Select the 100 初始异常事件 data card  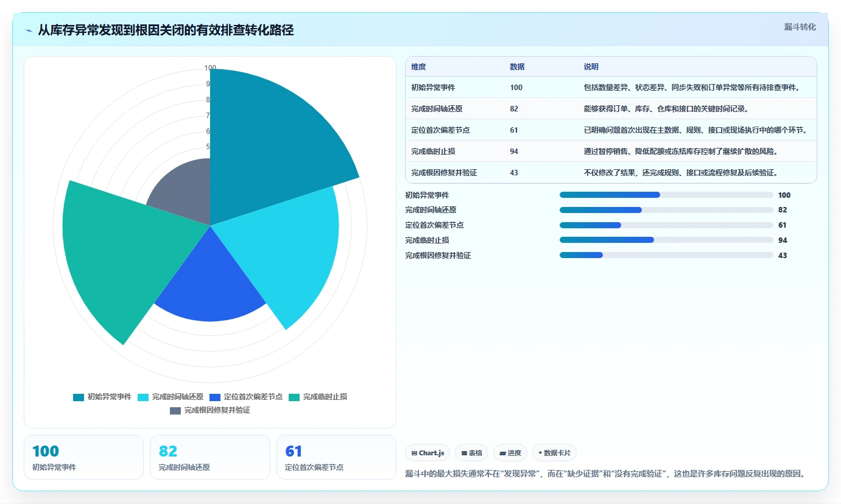coord(83,457)
